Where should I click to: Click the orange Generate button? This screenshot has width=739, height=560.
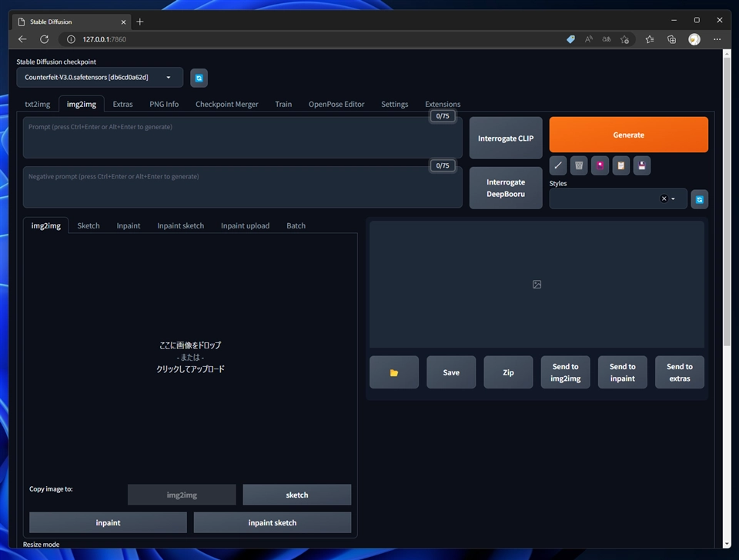pyautogui.click(x=629, y=135)
